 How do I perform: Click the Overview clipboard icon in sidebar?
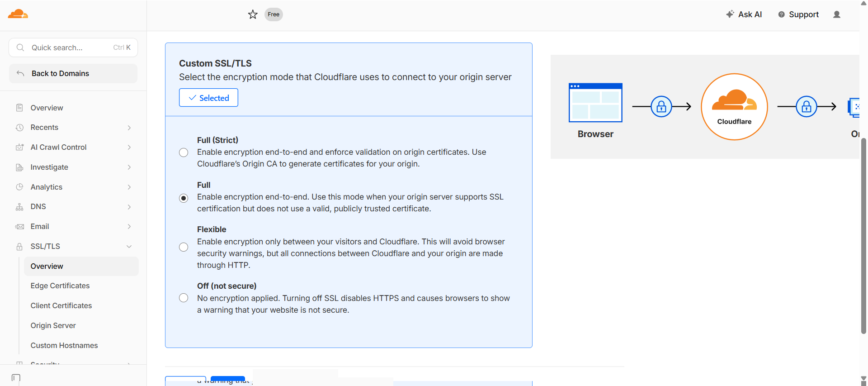coord(19,108)
